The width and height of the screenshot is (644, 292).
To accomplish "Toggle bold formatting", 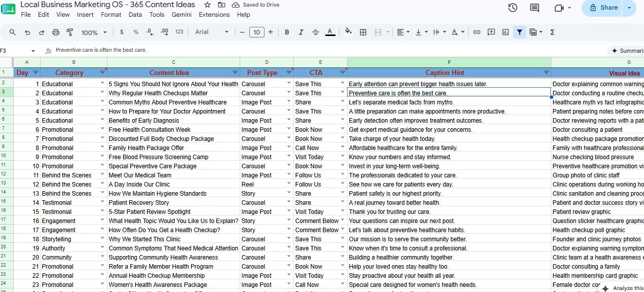I will (287, 32).
